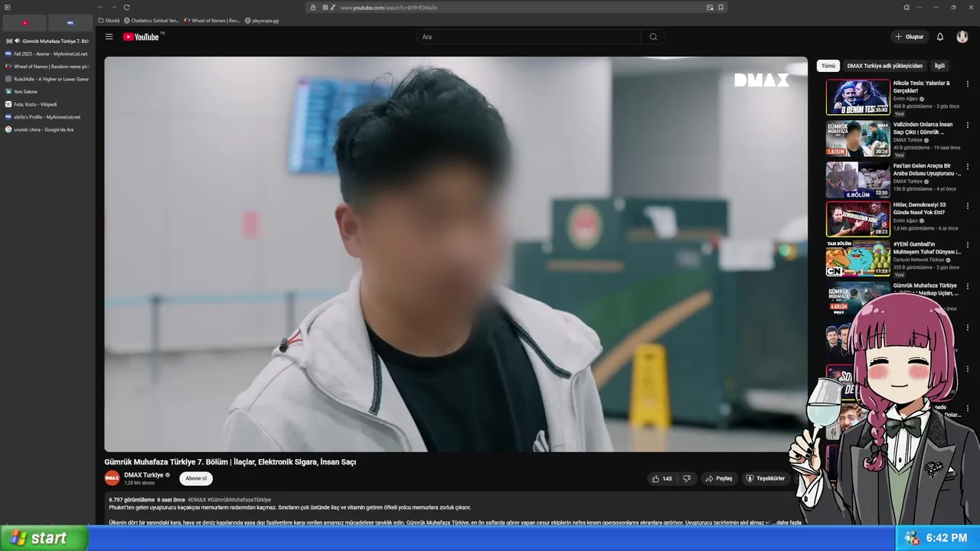The height and width of the screenshot is (551, 980).
Task: Open options menu for Nikola Tesla video
Action: pos(967,84)
